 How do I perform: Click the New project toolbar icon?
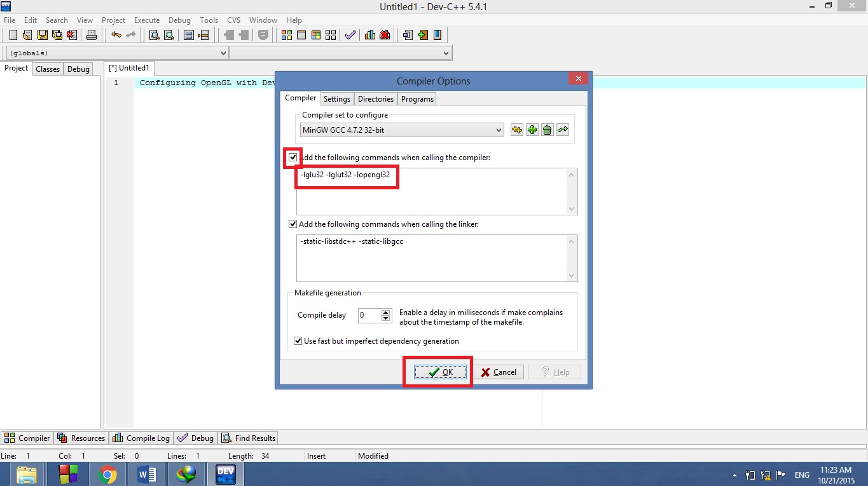(408, 35)
